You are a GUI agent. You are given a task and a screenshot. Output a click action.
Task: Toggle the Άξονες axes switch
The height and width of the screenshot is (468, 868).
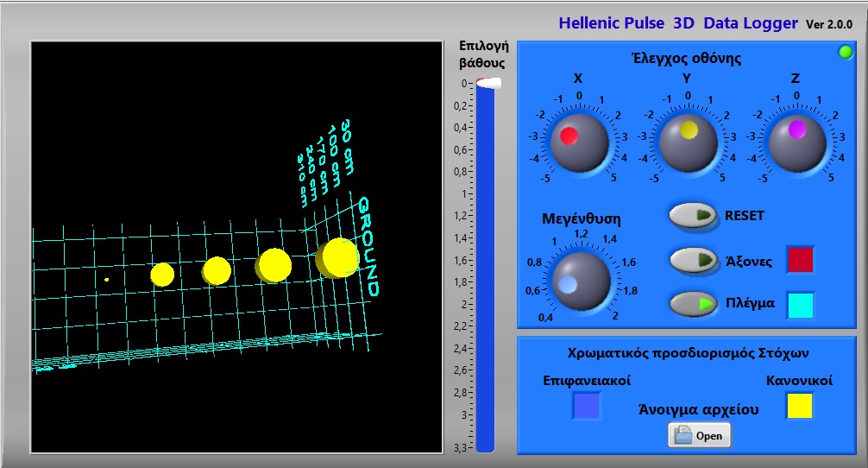[693, 259]
